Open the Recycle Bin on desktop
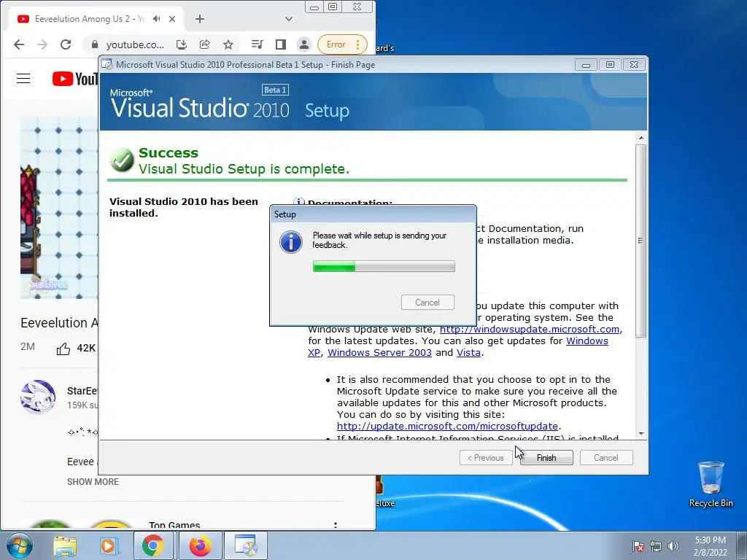Image resolution: width=747 pixels, height=560 pixels. [711, 484]
